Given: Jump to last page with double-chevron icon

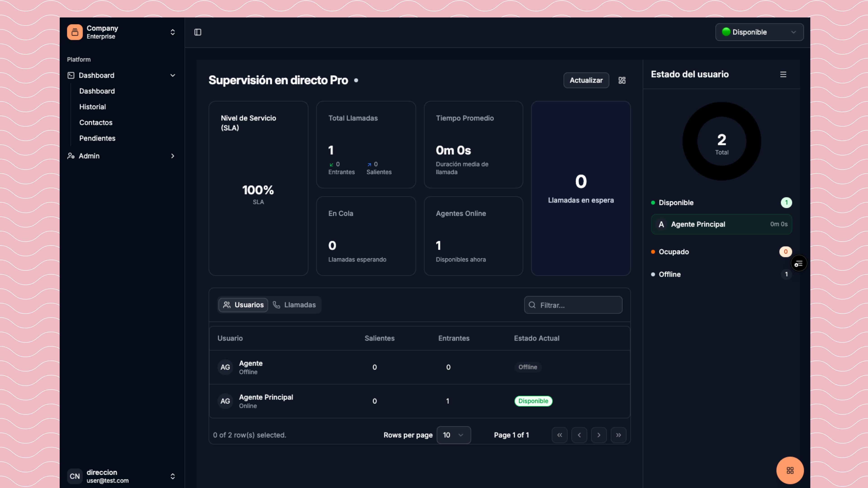Looking at the screenshot, I should 619,435.
